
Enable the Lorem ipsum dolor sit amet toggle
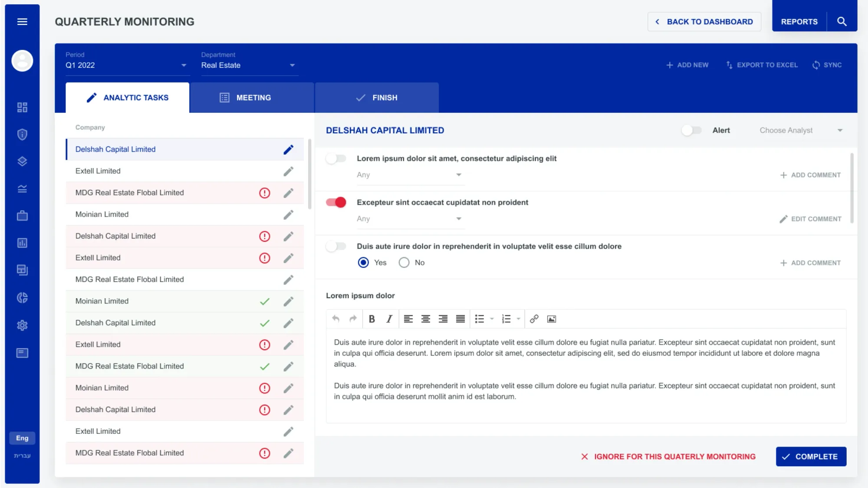tap(336, 158)
